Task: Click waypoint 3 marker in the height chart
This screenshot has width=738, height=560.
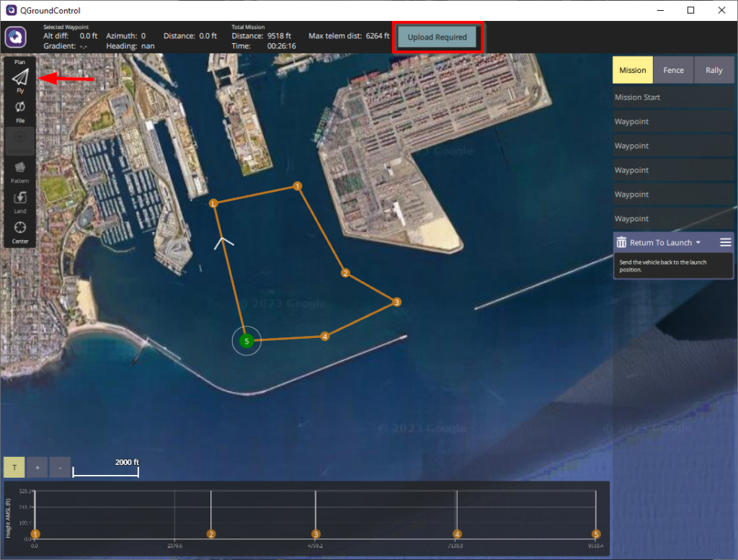Action: (316, 534)
